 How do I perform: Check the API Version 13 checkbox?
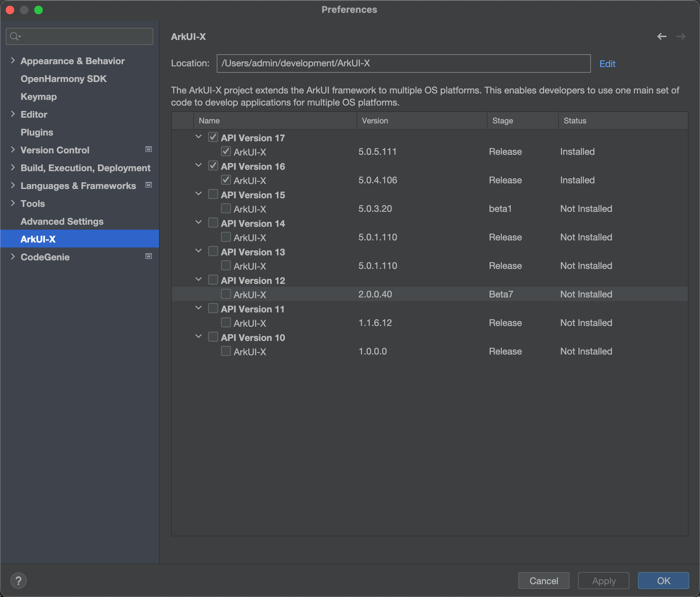pos(213,251)
